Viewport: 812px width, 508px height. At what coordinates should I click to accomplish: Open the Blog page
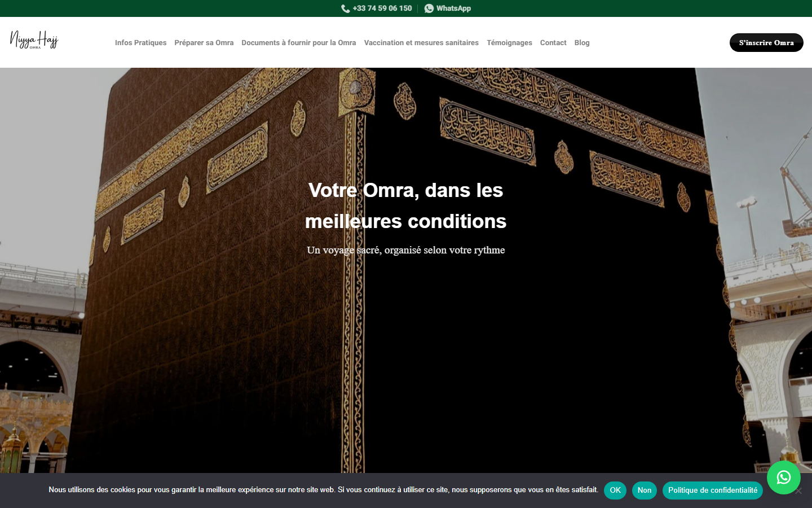(582, 43)
